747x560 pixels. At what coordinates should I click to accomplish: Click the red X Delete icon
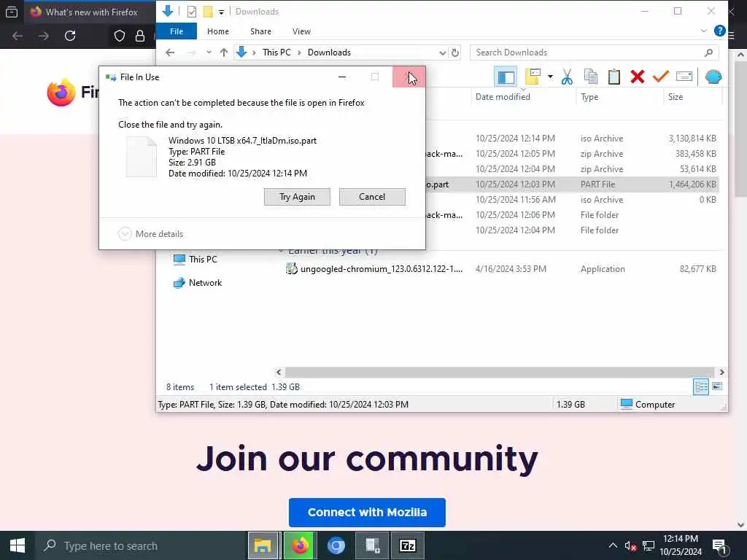[x=638, y=77]
